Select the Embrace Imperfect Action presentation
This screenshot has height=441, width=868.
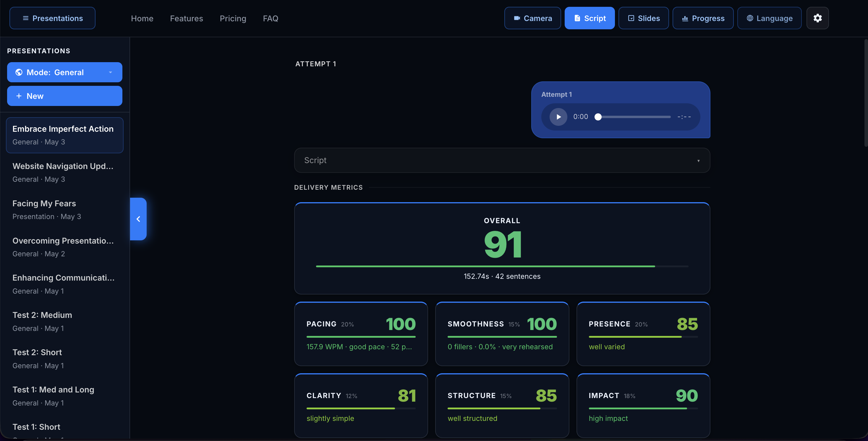point(65,135)
